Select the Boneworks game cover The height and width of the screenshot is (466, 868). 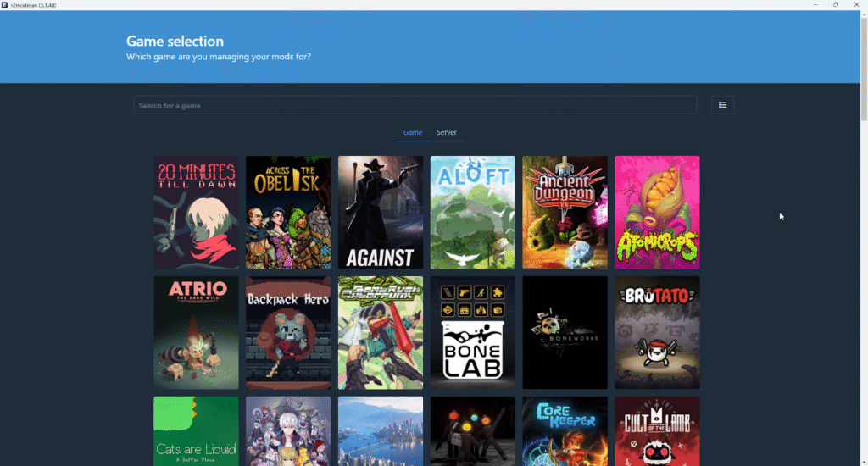(565, 333)
